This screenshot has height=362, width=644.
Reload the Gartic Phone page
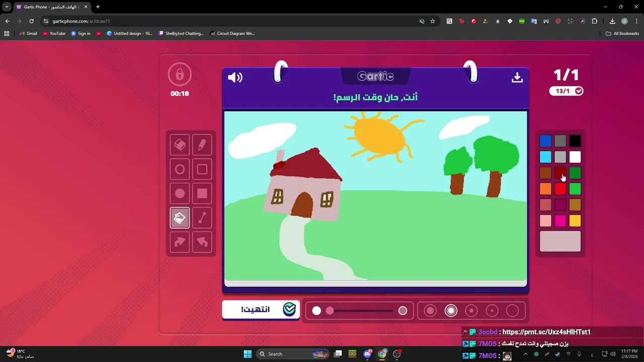coord(31,21)
